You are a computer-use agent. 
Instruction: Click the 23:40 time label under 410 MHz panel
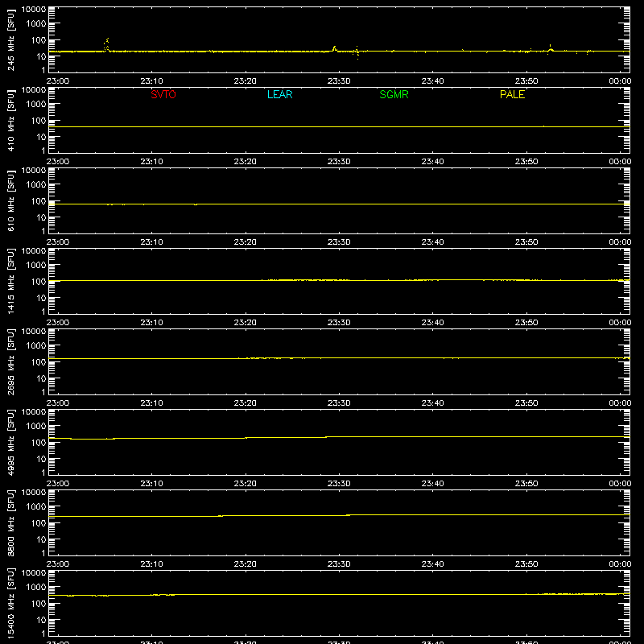(432, 162)
